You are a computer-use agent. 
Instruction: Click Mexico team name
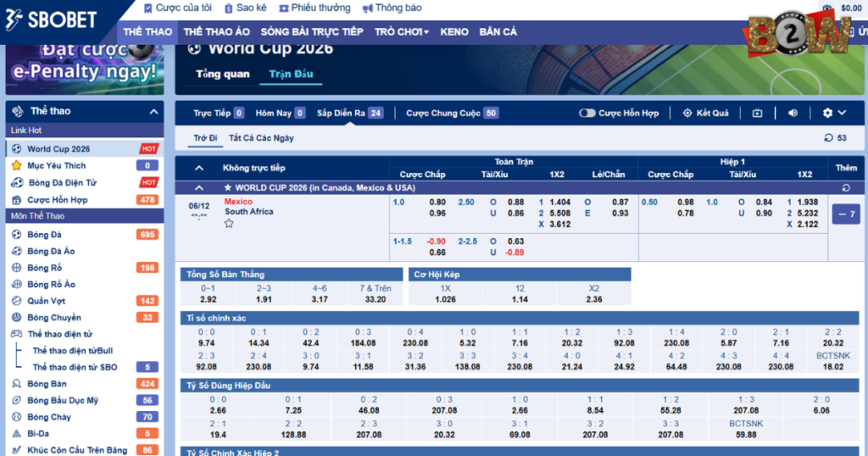pyautogui.click(x=238, y=202)
